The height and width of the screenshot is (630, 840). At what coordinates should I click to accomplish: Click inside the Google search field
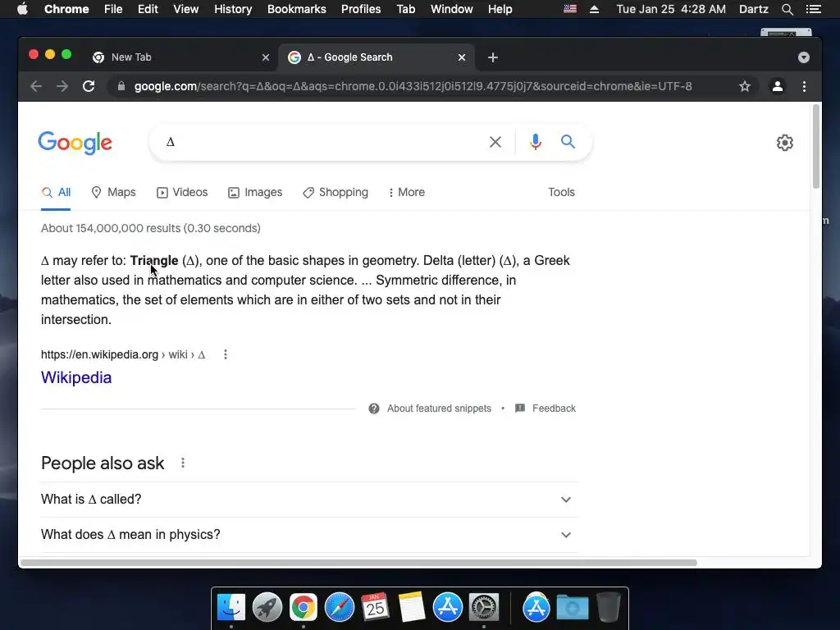322,142
